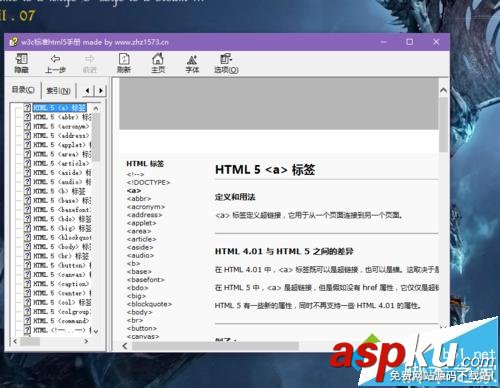Screen dimensions: 500x388
Task: Open the 选项(O) options toolbar menu
Action: [226, 63]
